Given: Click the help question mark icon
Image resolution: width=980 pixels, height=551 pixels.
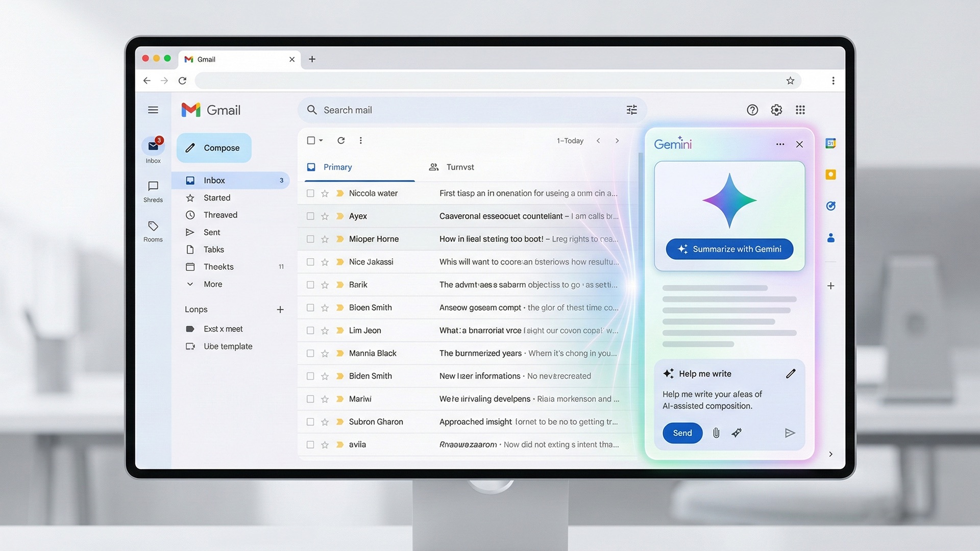Looking at the screenshot, I should (752, 110).
